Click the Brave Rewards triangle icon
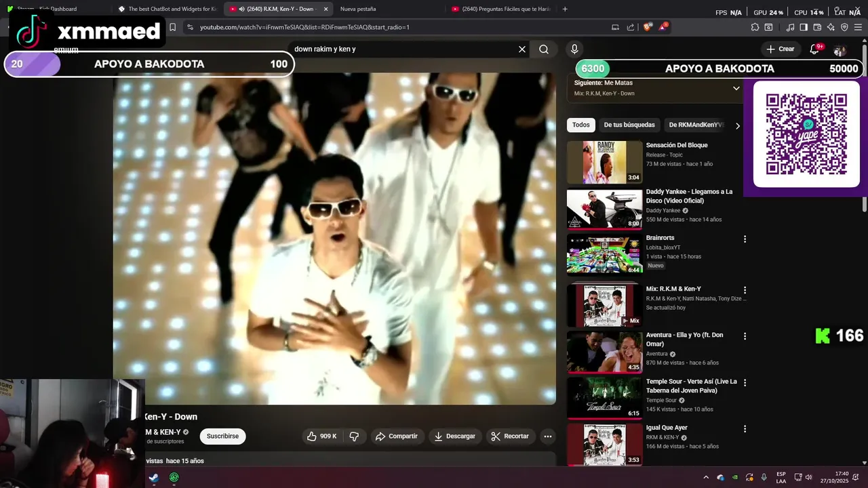Image resolution: width=868 pixels, height=488 pixels. pyautogui.click(x=663, y=27)
